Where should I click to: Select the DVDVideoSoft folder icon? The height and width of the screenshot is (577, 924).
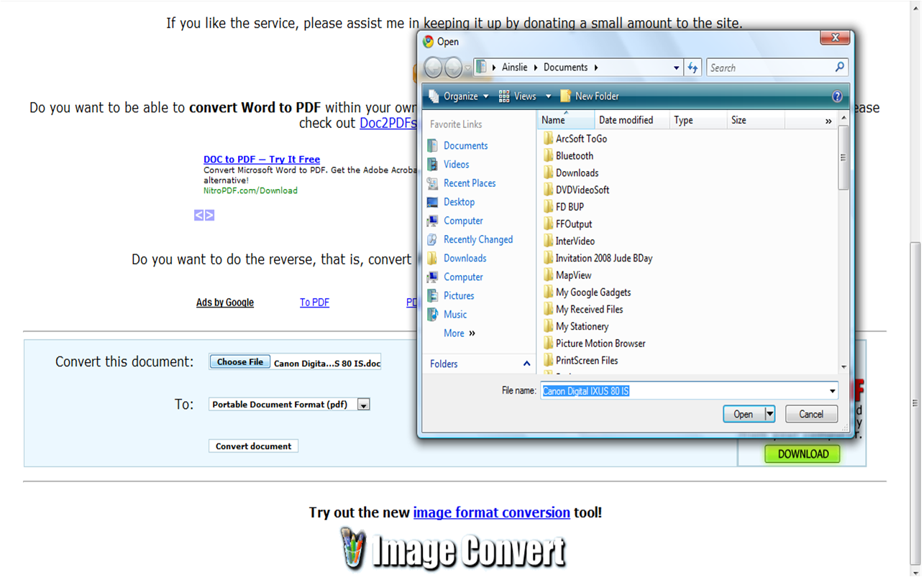(548, 190)
